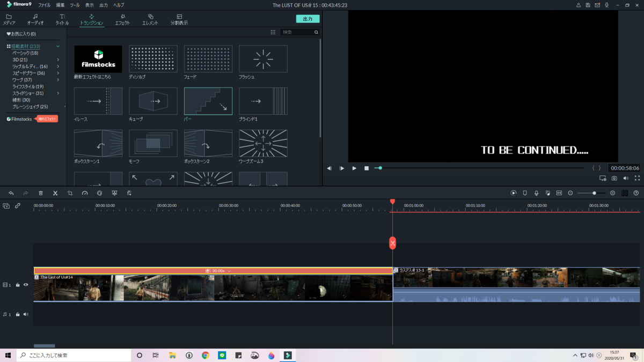644x362 pixels.
Task: Click the 出力 export button
Action: click(x=308, y=19)
